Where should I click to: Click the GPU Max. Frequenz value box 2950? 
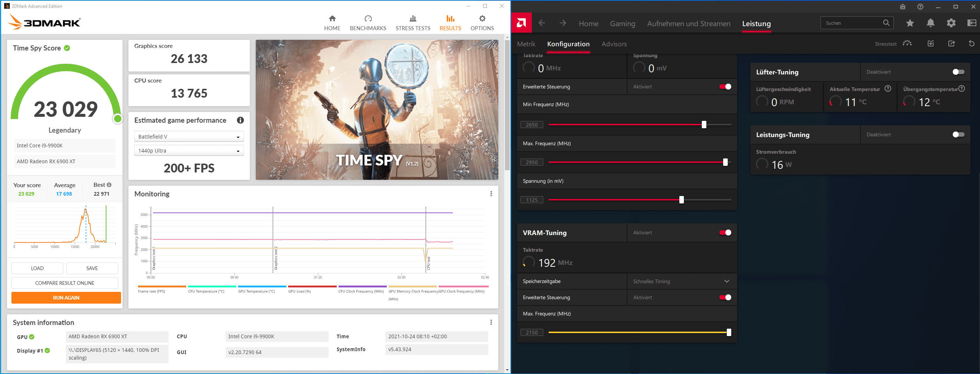pos(532,162)
